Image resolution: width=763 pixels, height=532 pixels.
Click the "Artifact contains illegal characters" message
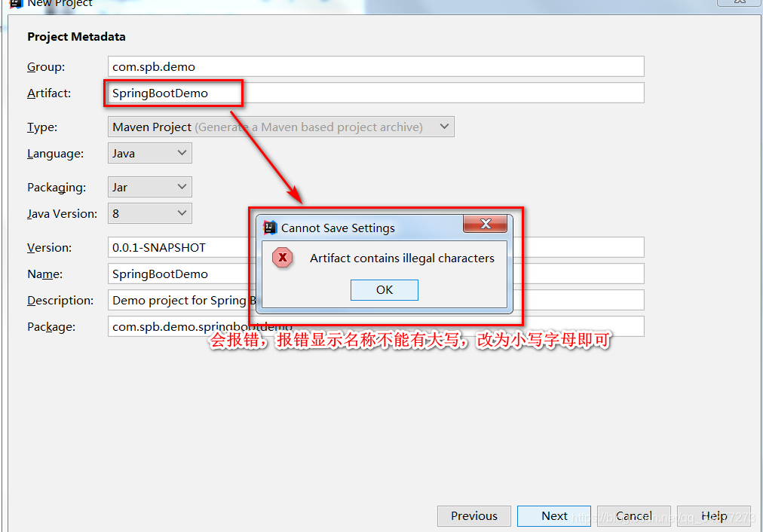(402, 258)
